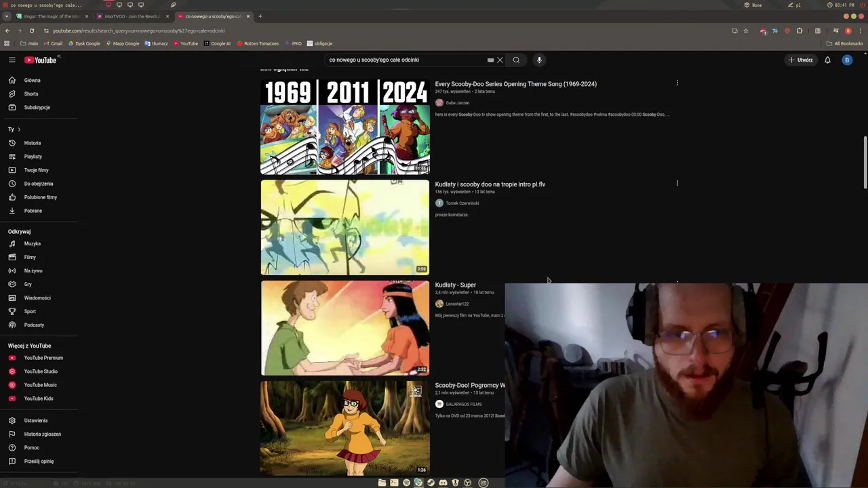Open Gabe Janzen channel link
This screenshot has width=868, height=488.
tap(458, 103)
